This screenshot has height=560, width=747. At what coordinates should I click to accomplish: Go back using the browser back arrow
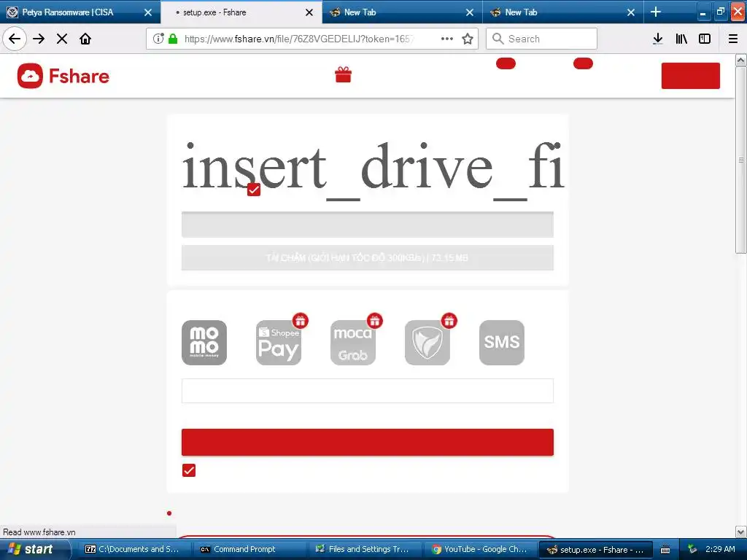coord(15,39)
